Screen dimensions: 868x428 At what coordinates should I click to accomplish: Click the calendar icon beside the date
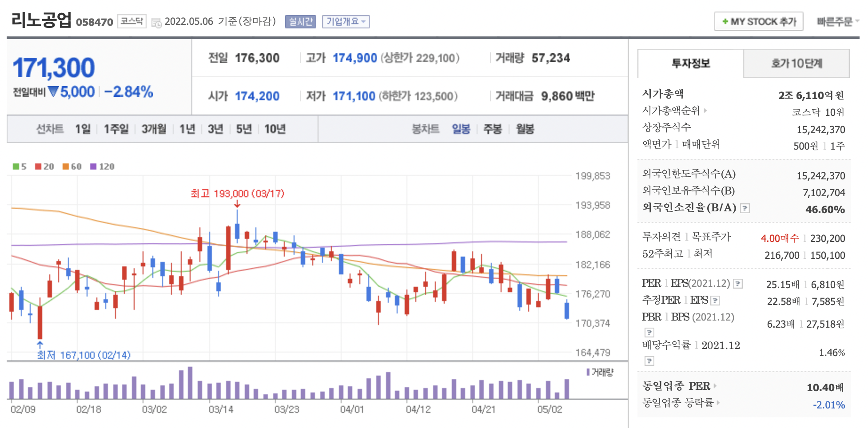(x=156, y=22)
